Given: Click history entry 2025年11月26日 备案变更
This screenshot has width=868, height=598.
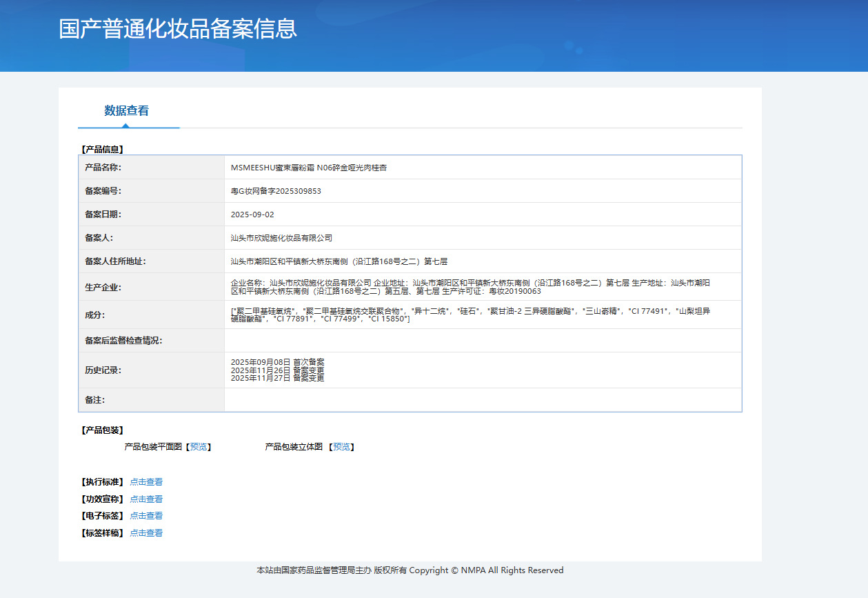Looking at the screenshot, I should click(x=277, y=370).
